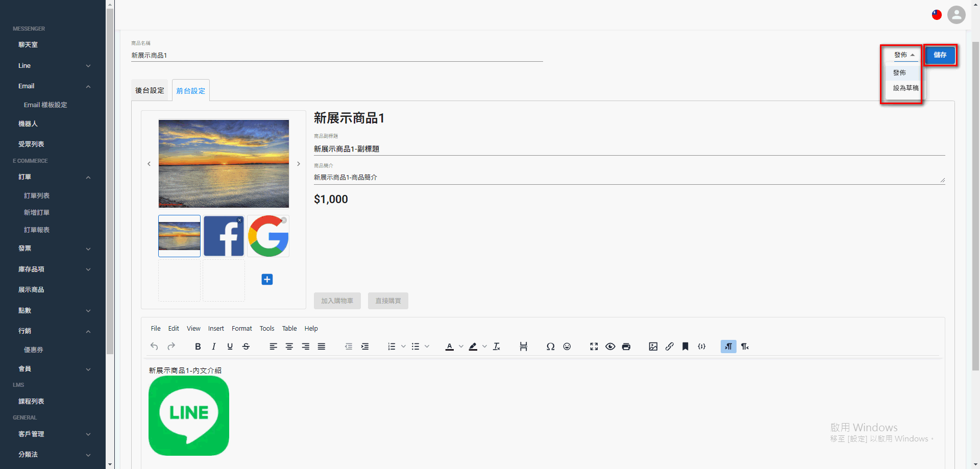Open the editor Format menu
The height and width of the screenshot is (469, 980).
(242, 329)
